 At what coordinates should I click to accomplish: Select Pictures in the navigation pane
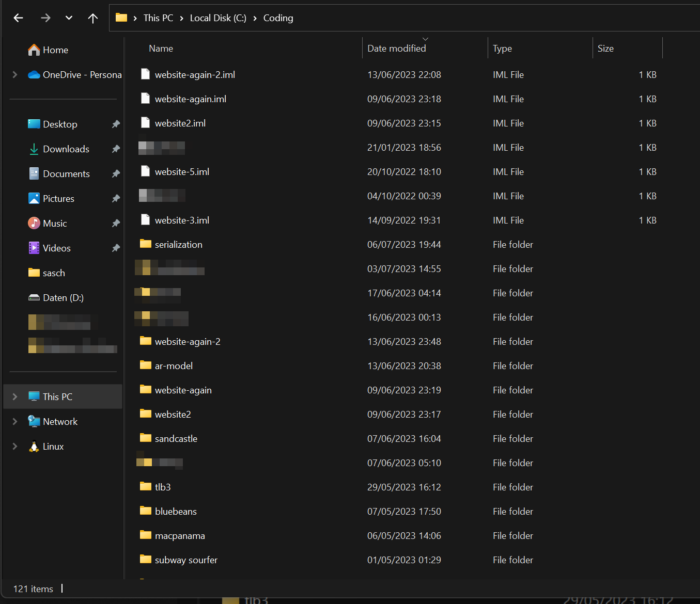point(58,198)
